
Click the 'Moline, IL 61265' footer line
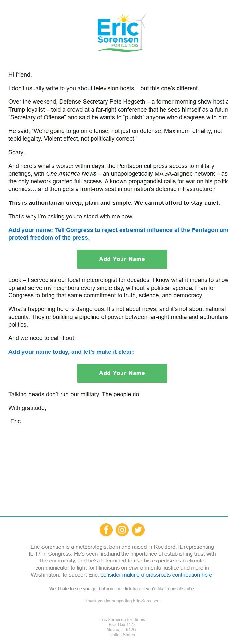122,629
